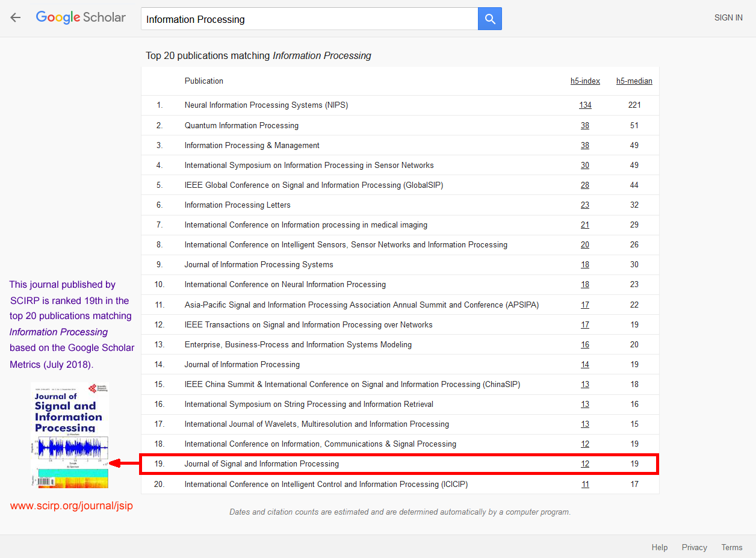Open h5-index 23 for Information Processing Letters

click(x=585, y=205)
